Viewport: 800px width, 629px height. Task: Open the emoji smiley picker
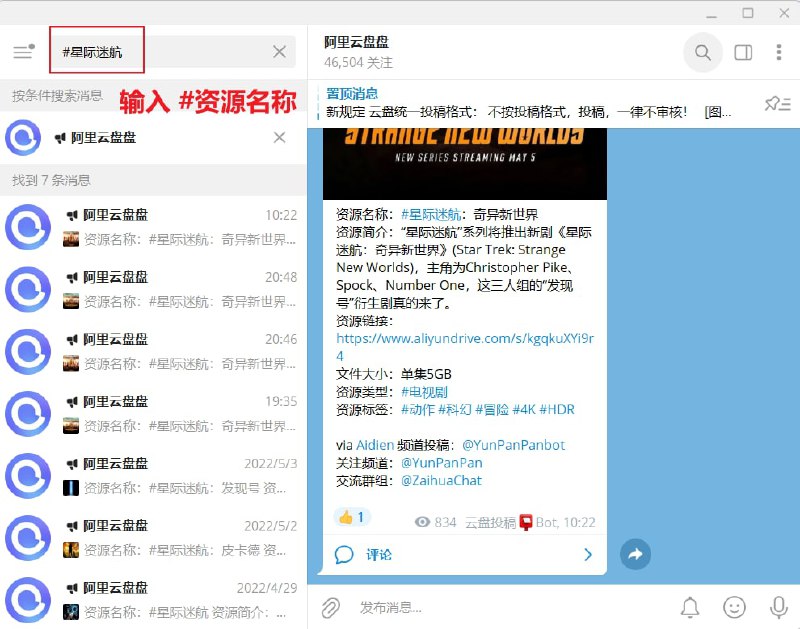coord(734,608)
